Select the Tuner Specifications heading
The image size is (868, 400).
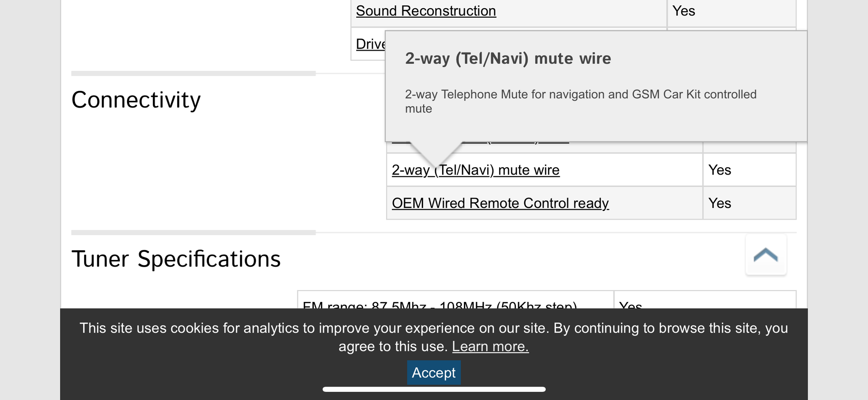pos(176,259)
